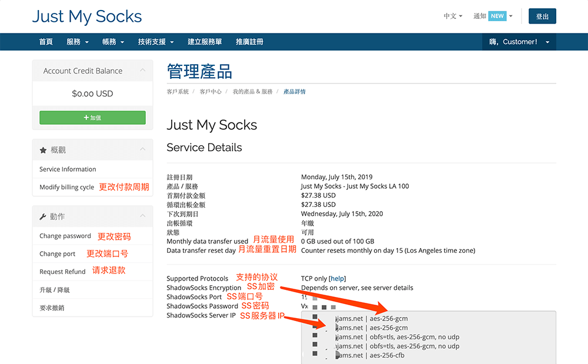Click the green 加值 add funds button
The height and width of the screenshot is (364, 588).
click(93, 118)
